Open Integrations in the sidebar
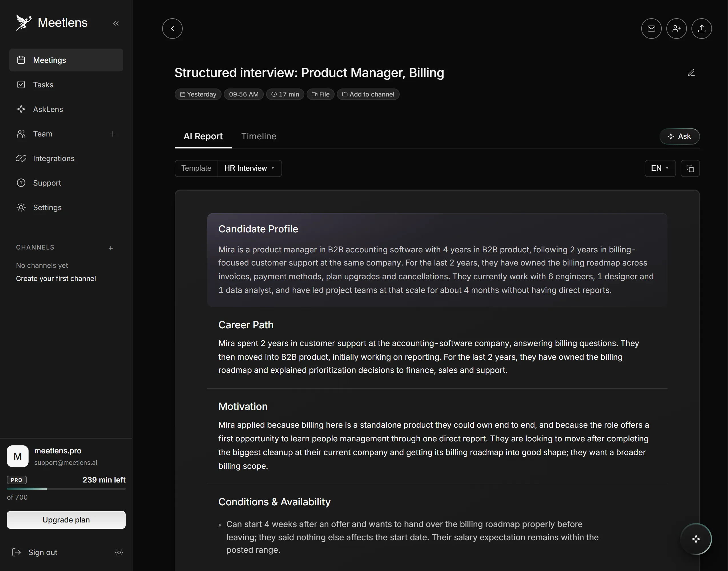 [x=66, y=158]
